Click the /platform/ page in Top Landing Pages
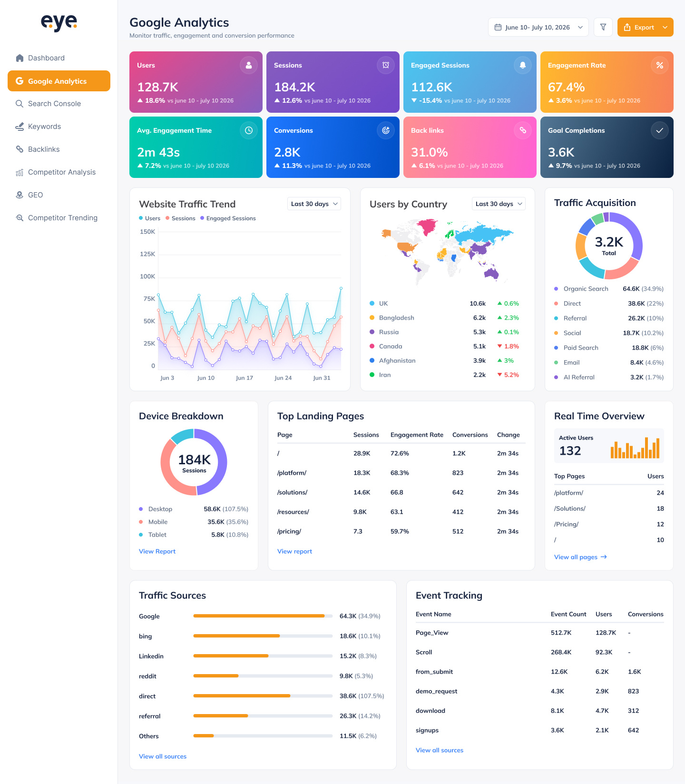 click(292, 473)
